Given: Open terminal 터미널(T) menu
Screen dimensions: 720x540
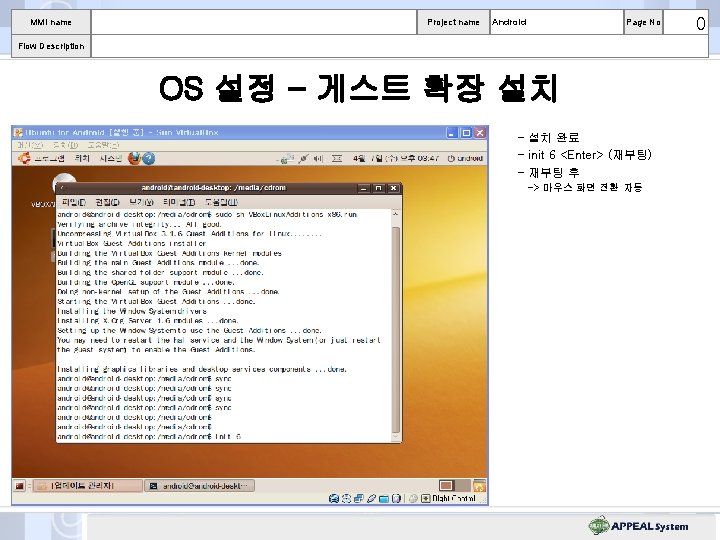Looking at the screenshot, I should [x=179, y=202].
